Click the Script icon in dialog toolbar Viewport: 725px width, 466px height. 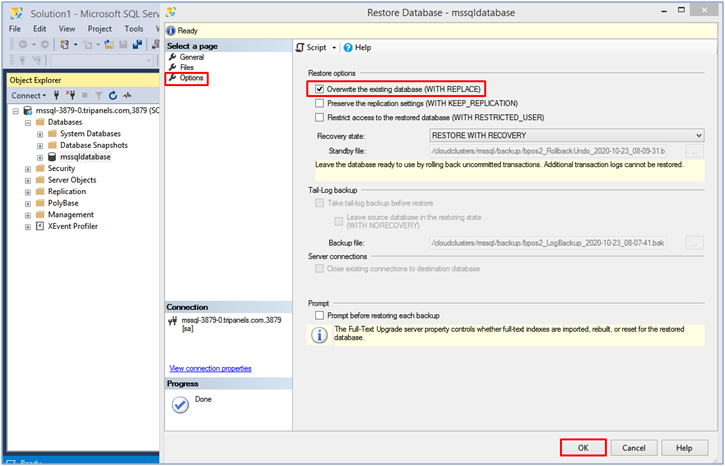point(300,47)
